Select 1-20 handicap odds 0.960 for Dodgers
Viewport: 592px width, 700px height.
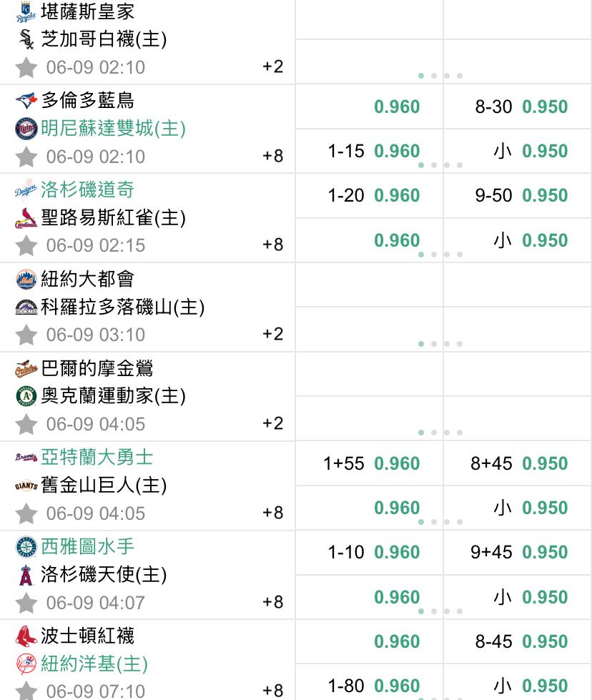pyautogui.click(x=374, y=195)
